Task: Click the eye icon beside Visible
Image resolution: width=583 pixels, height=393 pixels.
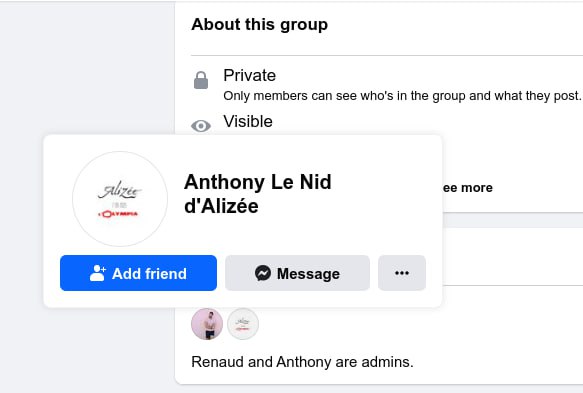Action: pos(201,126)
